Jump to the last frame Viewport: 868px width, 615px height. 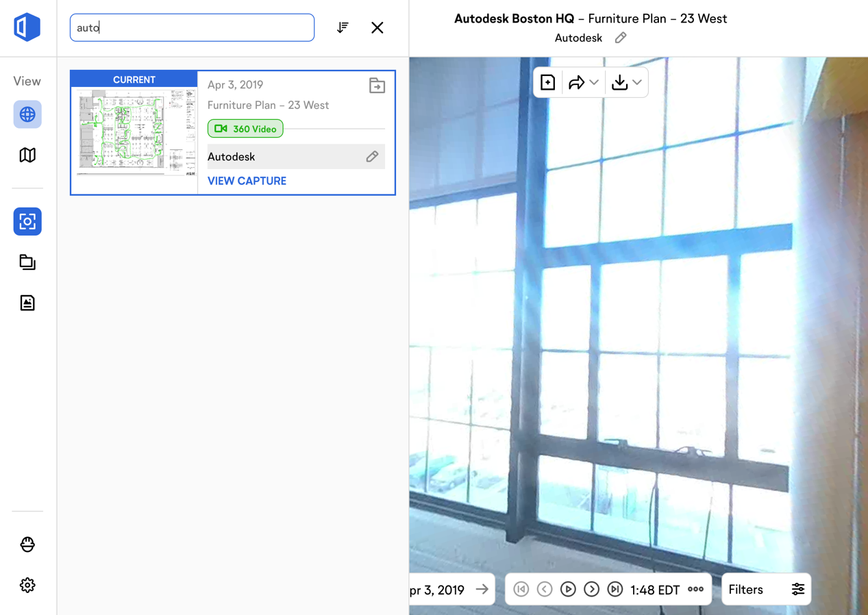[x=615, y=590]
